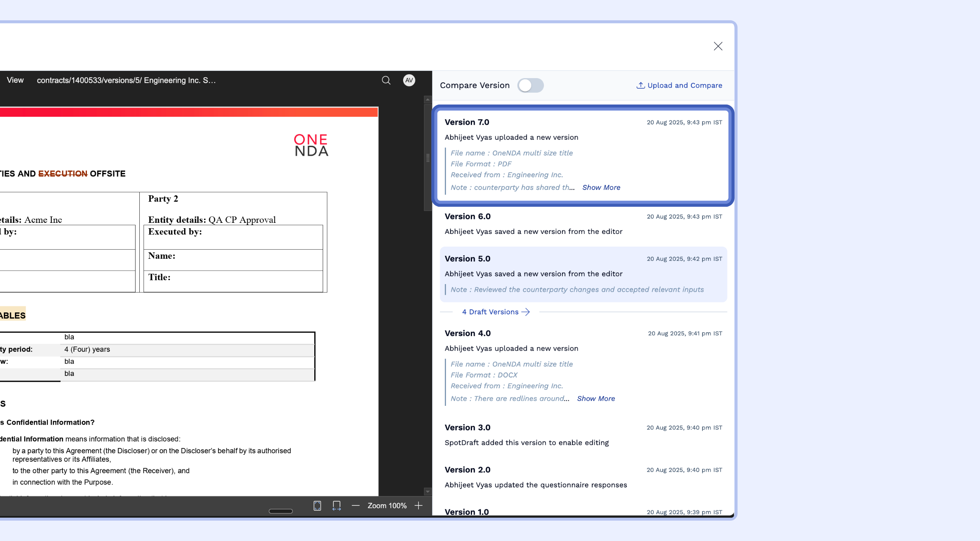The image size is (980, 541).
Task: Click the AV user avatar icon
Action: coord(409,80)
